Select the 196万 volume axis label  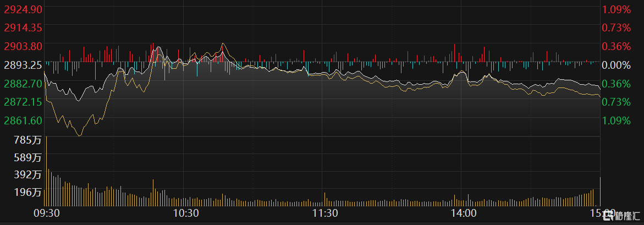pos(29,193)
